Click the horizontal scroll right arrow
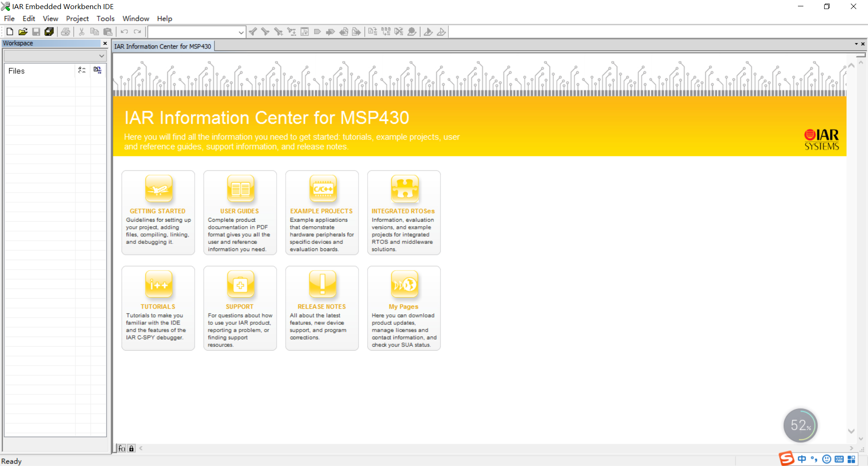 pos(852,448)
